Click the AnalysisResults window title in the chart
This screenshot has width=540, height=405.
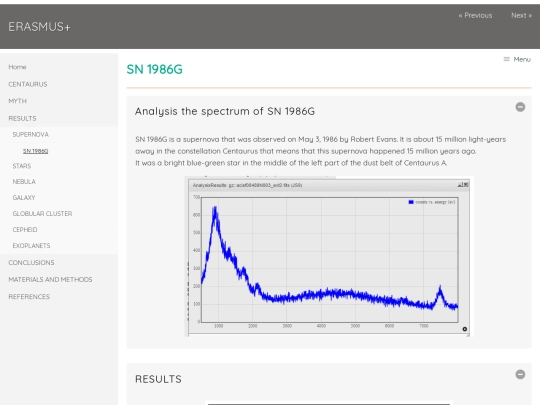pyautogui.click(x=247, y=185)
